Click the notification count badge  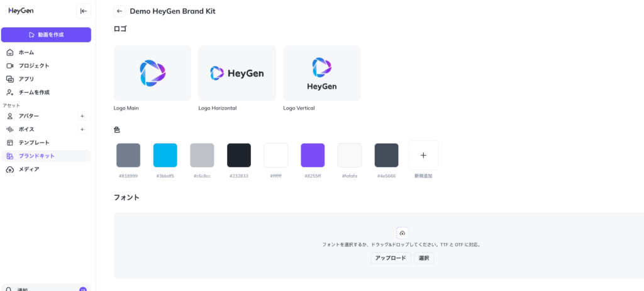click(83, 289)
